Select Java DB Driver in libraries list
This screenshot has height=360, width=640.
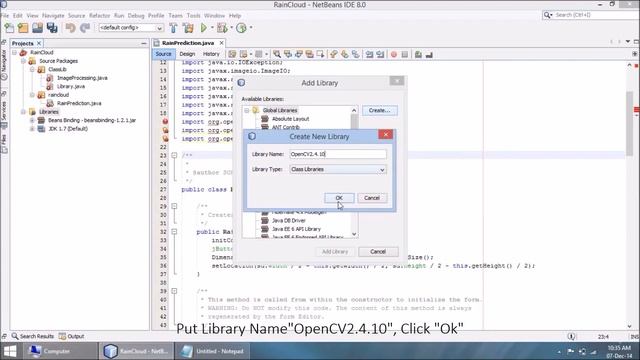pyautogui.click(x=289, y=221)
